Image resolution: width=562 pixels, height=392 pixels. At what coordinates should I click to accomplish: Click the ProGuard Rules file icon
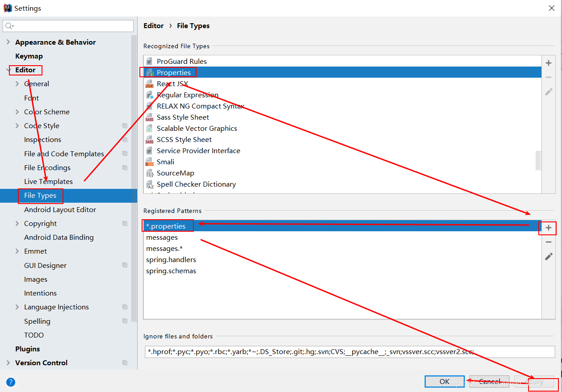click(x=150, y=61)
